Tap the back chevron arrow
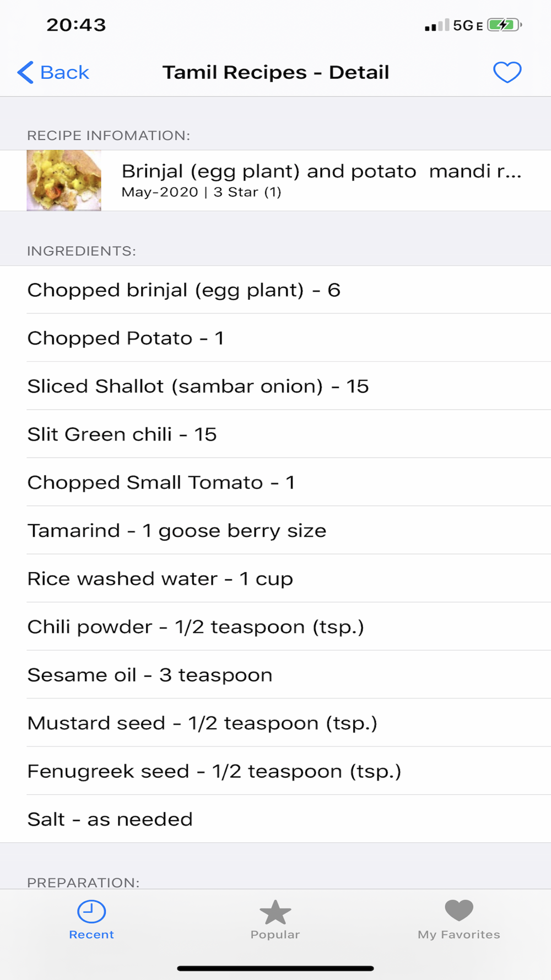 (x=25, y=72)
